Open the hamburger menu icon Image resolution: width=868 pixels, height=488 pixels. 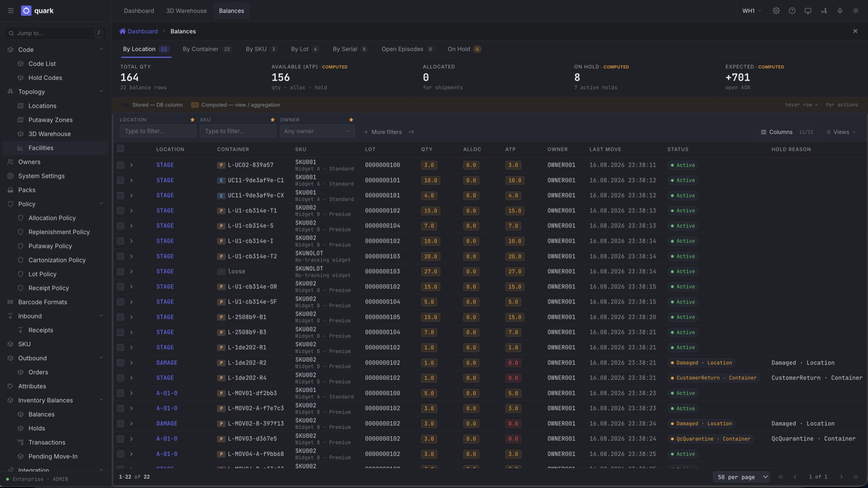click(x=11, y=11)
